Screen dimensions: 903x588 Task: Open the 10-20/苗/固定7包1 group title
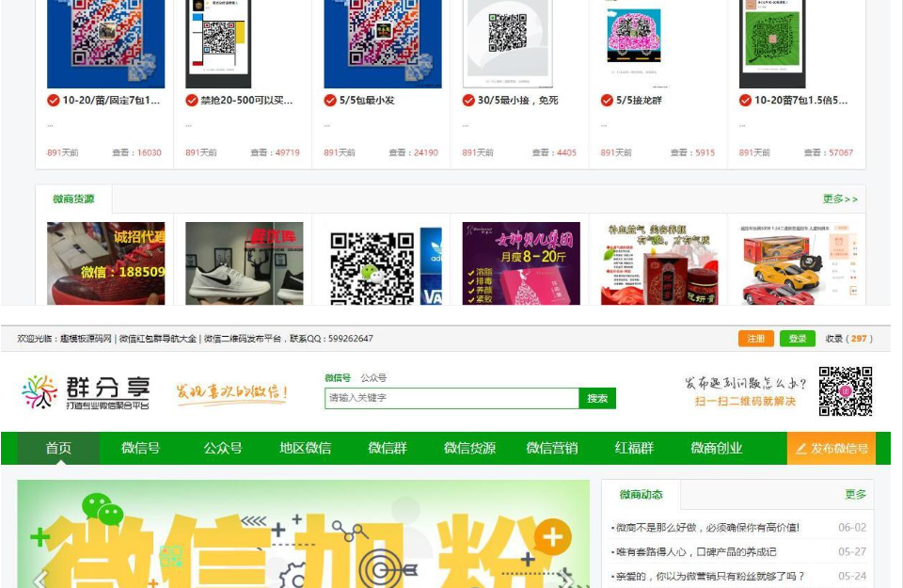coord(111,101)
